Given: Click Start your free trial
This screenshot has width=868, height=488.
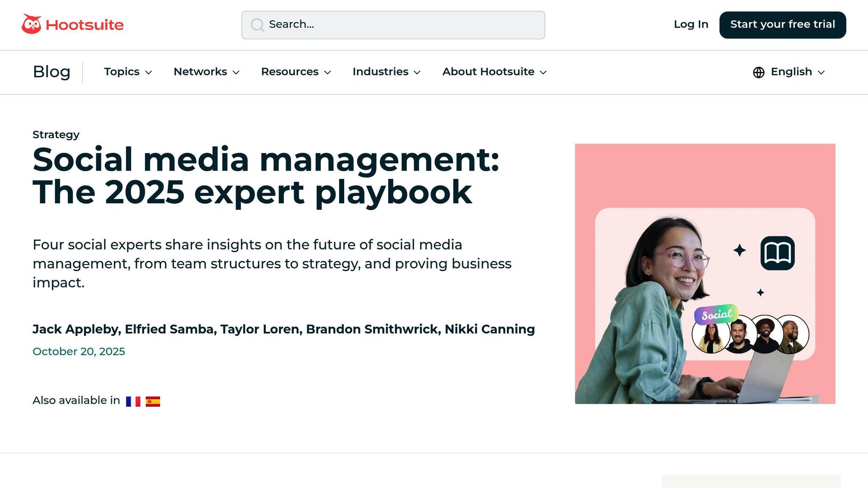Looking at the screenshot, I should (x=782, y=25).
